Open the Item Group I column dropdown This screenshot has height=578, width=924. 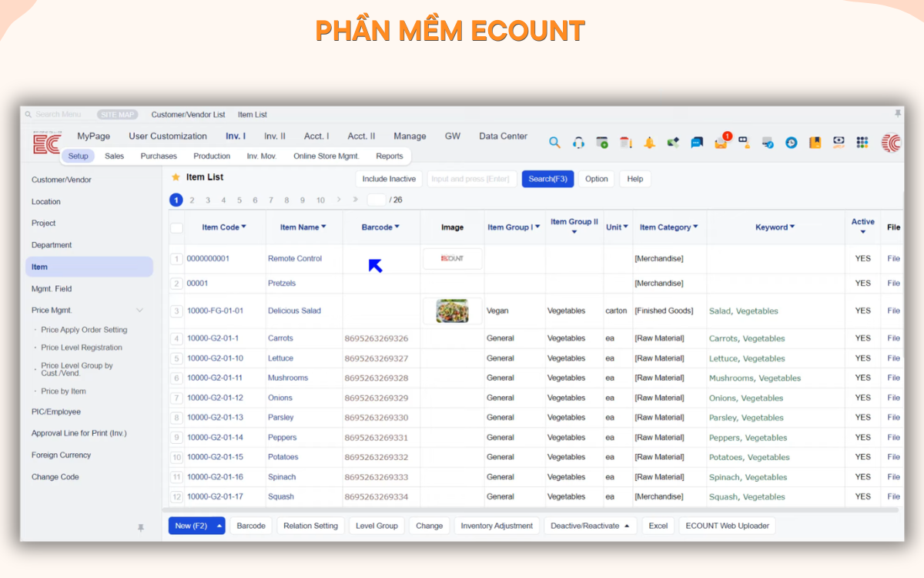point(537,227)
